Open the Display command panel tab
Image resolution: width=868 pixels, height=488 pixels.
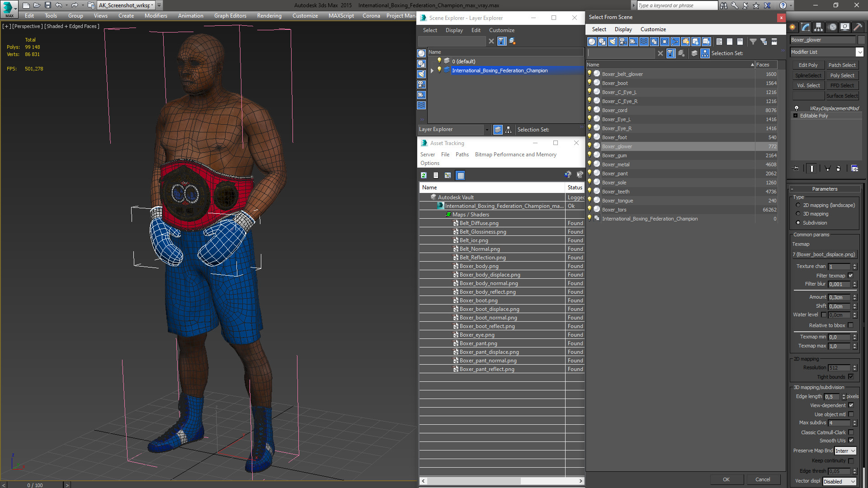click(844, 27)
